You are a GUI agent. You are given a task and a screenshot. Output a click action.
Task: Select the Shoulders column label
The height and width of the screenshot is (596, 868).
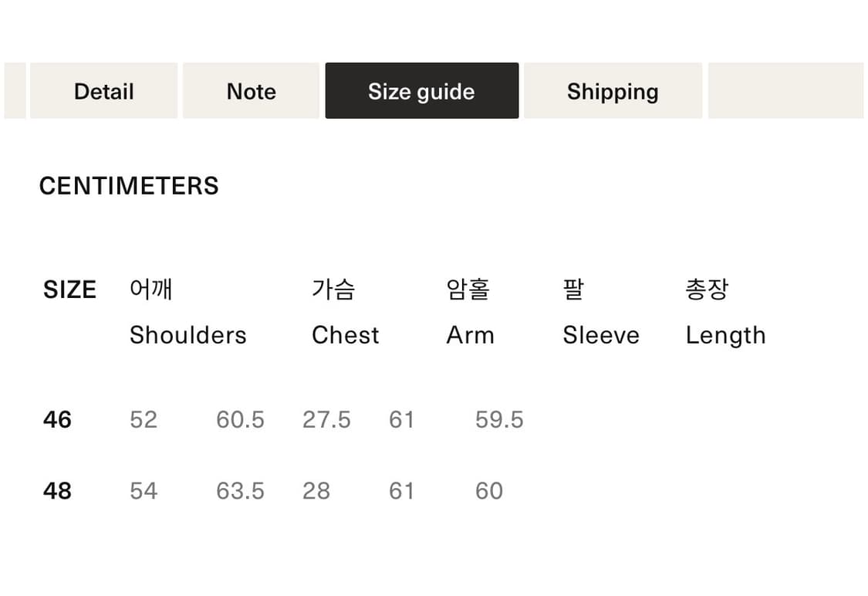[x=187, y=335]
